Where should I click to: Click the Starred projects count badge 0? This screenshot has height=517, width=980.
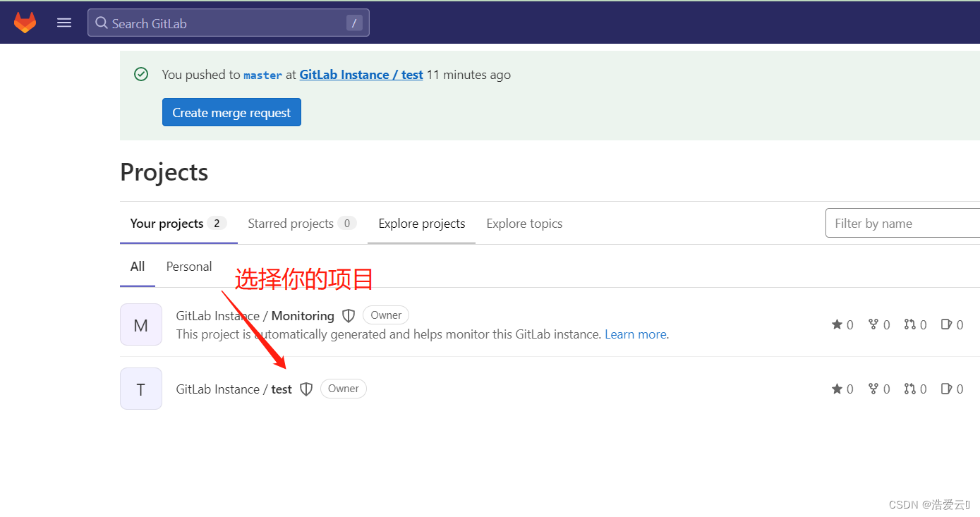pyautogui.click(x=346, y=224)
